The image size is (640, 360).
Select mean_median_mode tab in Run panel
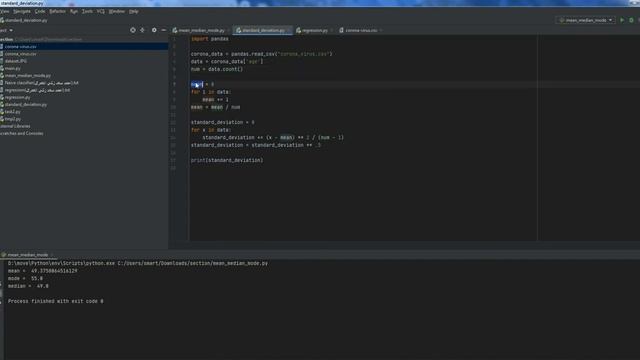tap(27, 255)
